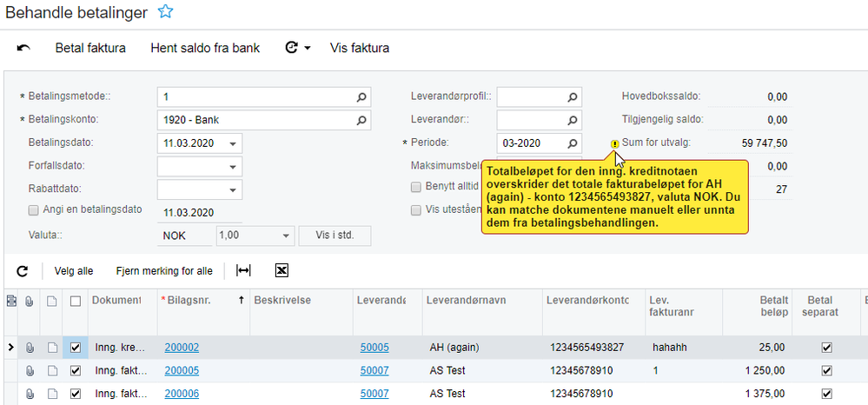The width and height of the screenshot is (868, 405).
Task: Enable the Angi en betalingsdato checkbox
Action: click(34, 210)
